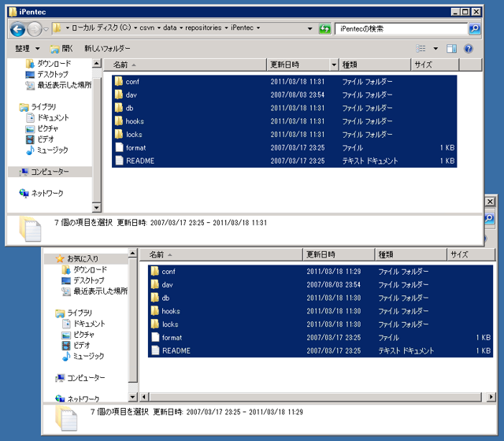The width and height of the screenshot is (504, 441).
Task: Select locks folder icon in top window
Action: [x=119, y=134]
